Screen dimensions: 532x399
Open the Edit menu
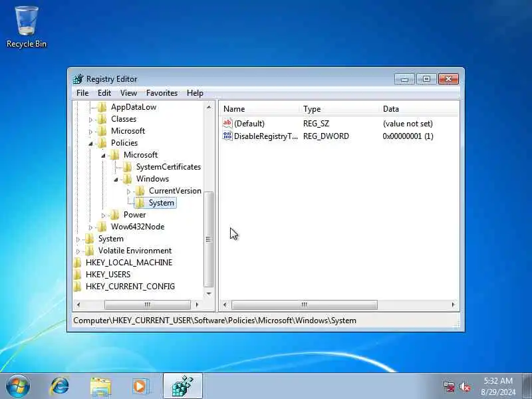pos(104,93)
